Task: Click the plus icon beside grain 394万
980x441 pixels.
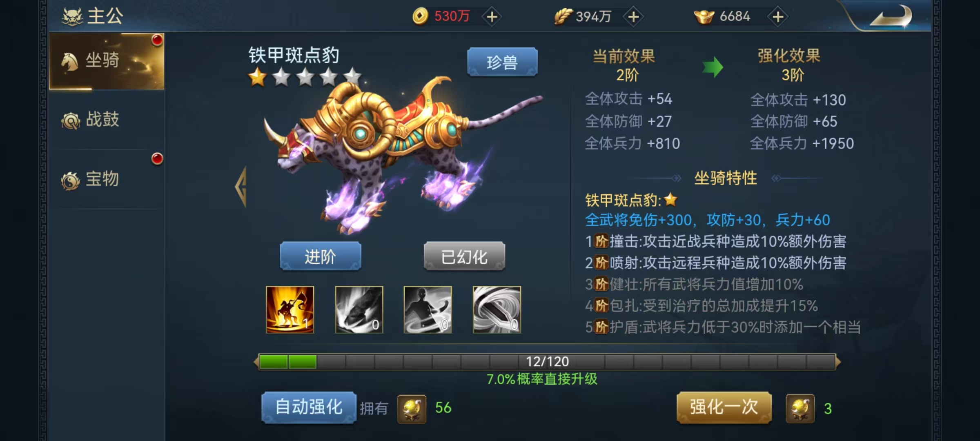Action: tap(633, 17)
